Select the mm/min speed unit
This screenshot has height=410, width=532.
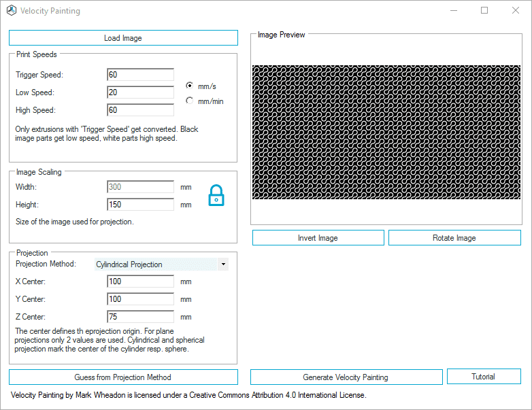pyautogui.click(x=189, y=101)
